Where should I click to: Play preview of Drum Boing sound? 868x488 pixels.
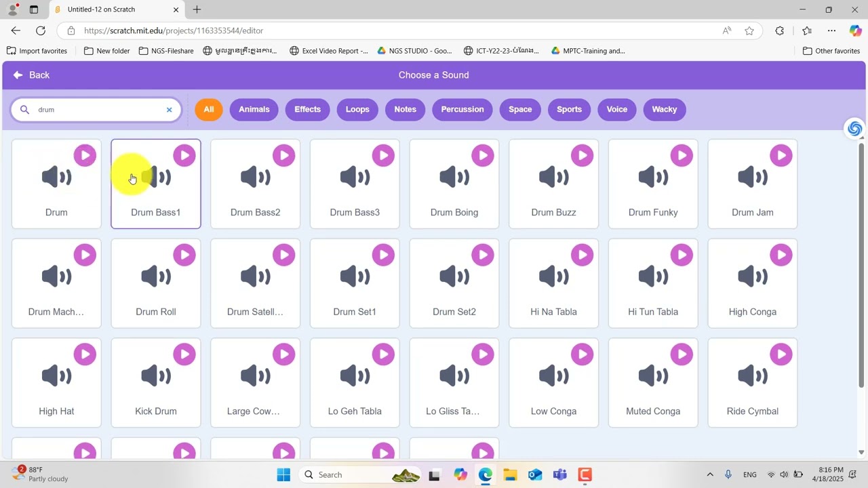pyautogui.click(x=483, y=156)
